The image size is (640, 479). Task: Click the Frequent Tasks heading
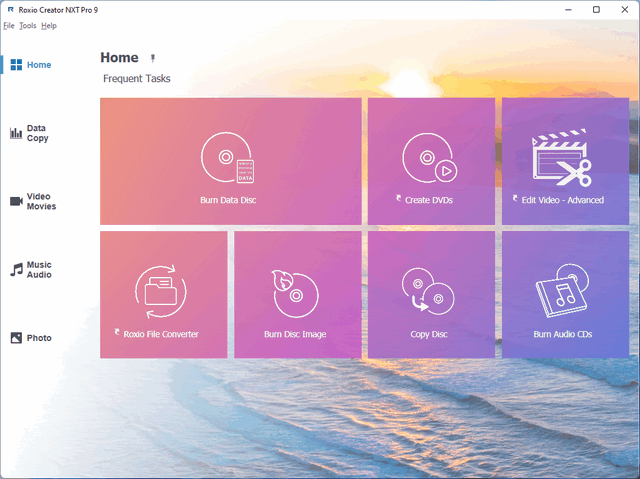pos(137,78)
